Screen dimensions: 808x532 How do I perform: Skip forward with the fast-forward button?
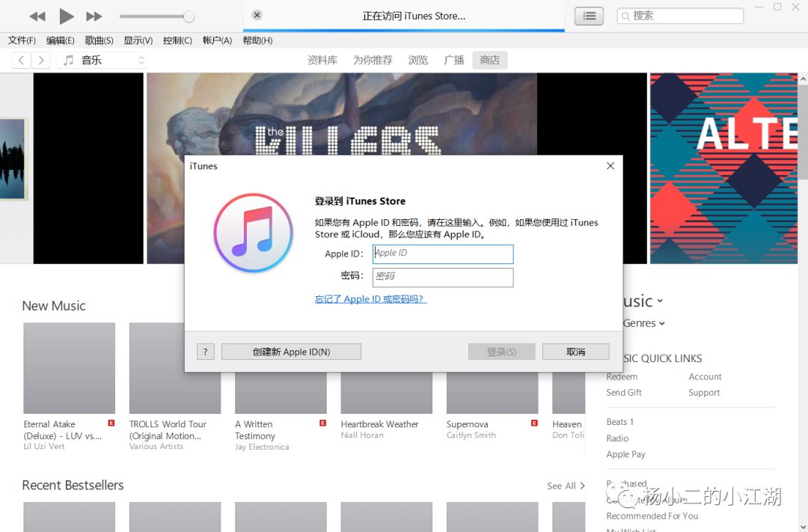coord(94,16)
